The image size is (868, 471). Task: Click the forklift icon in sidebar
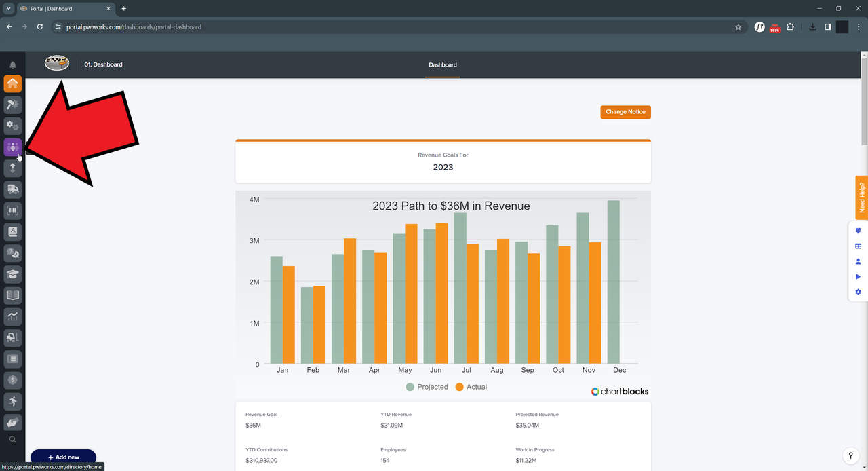click(12, 337)
